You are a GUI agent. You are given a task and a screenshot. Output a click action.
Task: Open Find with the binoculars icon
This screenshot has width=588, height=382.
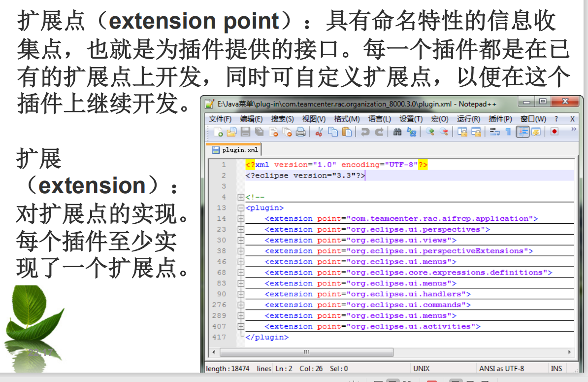(397, 132)
